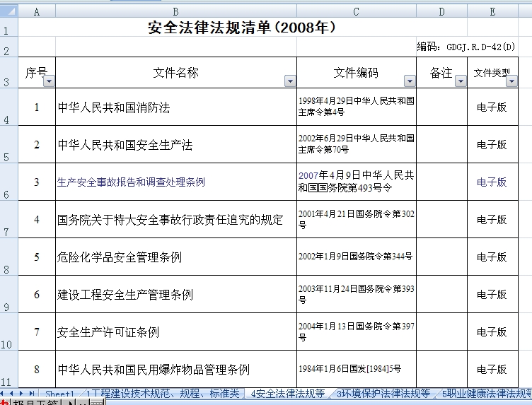Click code cell 国务院第493号令
532x405 pixels.
tap(357, 182)
